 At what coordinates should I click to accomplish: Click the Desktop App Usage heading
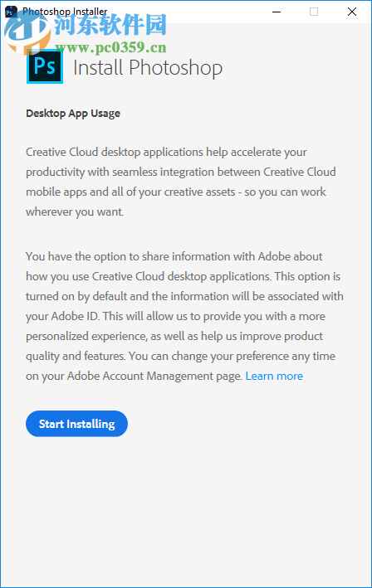(73, 114)
